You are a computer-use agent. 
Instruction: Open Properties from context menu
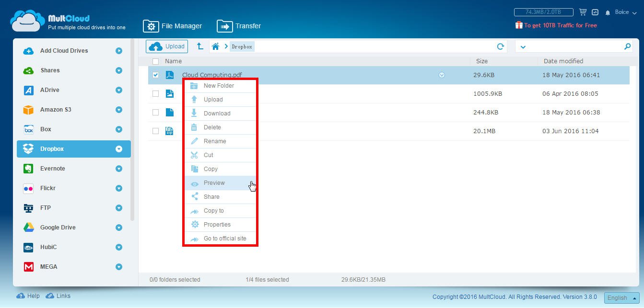221,225
